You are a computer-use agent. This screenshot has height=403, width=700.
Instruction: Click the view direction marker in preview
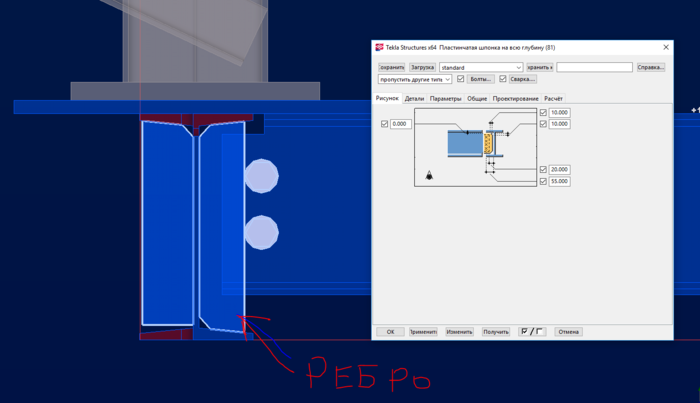pyautogui.click(x=429, y=175)
